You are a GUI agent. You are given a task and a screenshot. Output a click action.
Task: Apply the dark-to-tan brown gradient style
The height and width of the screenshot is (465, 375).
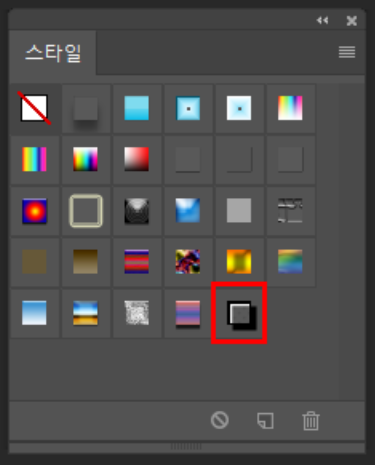click(x=86, y=262)
